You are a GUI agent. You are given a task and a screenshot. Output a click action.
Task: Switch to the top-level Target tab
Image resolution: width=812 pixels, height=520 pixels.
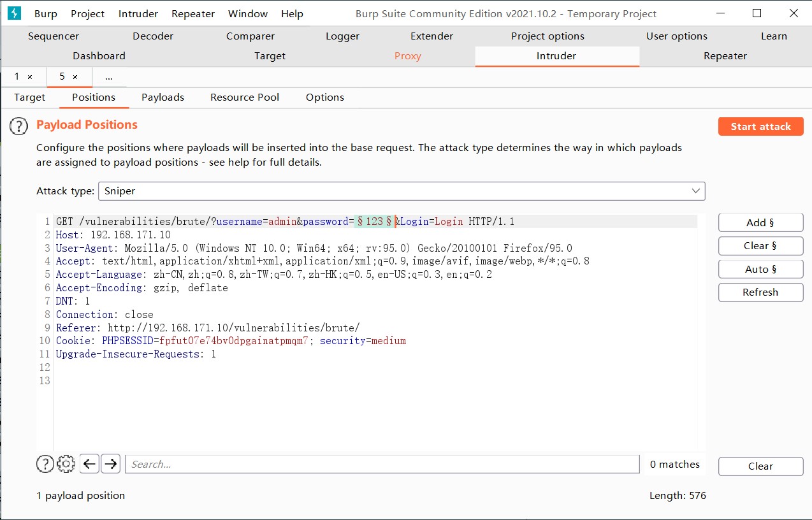270,56
